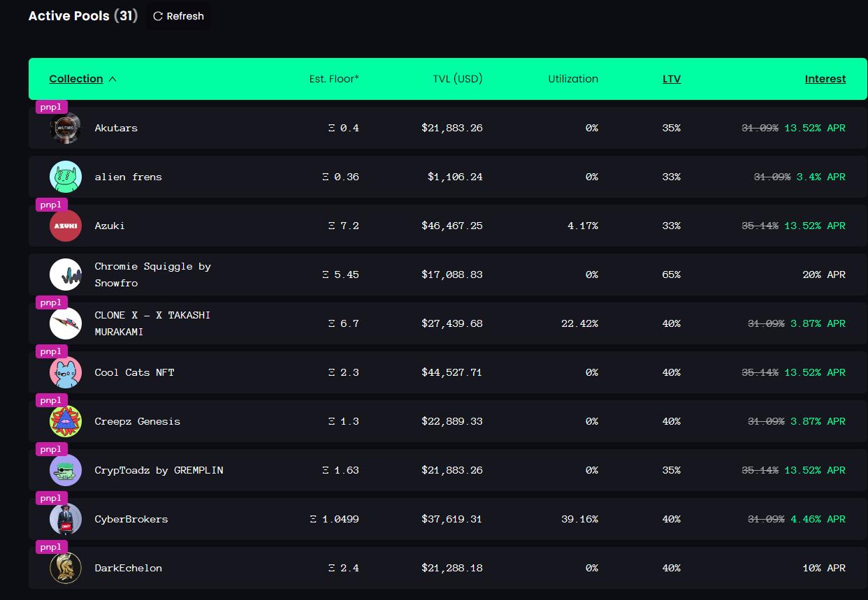
Task: Click the red Azuki logo icon
Action: [66, 226]
